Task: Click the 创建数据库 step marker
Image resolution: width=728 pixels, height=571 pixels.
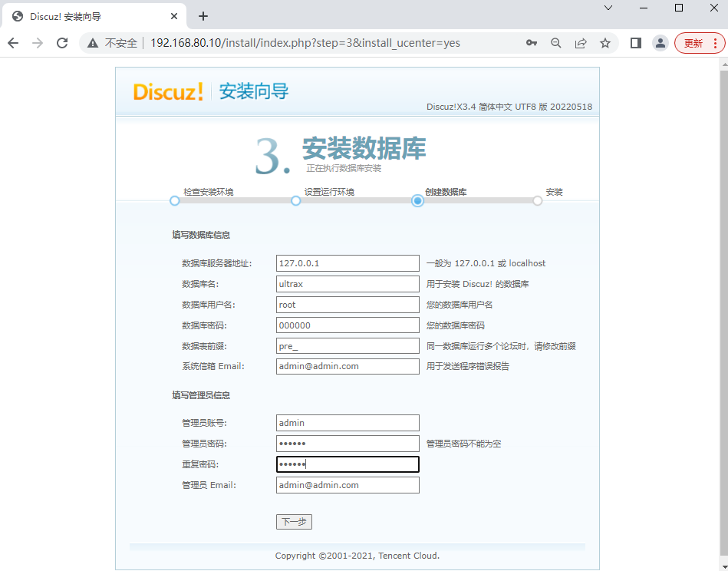Action: [x=417, y=201]
